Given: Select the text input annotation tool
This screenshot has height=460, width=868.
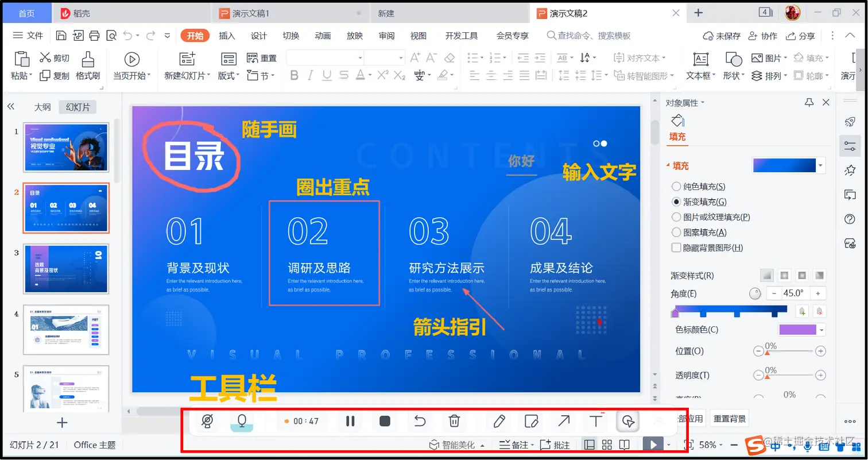Looking at the screenshot, I should (595, 421).
